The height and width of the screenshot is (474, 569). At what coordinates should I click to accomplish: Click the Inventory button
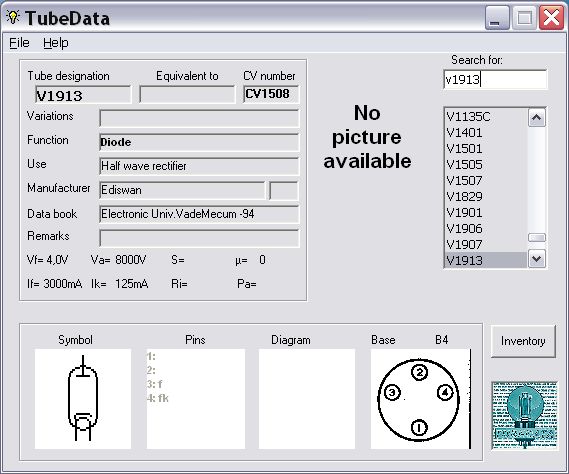tap(523, 341)
